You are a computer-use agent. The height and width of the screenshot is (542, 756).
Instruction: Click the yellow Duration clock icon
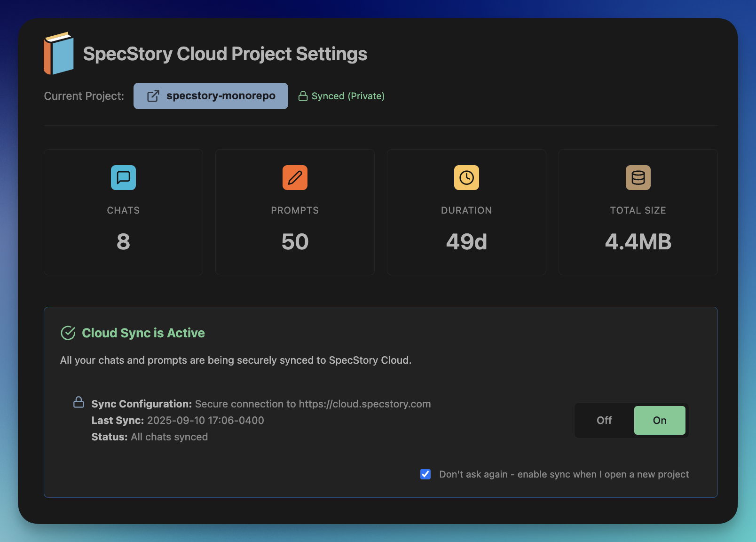466,177
